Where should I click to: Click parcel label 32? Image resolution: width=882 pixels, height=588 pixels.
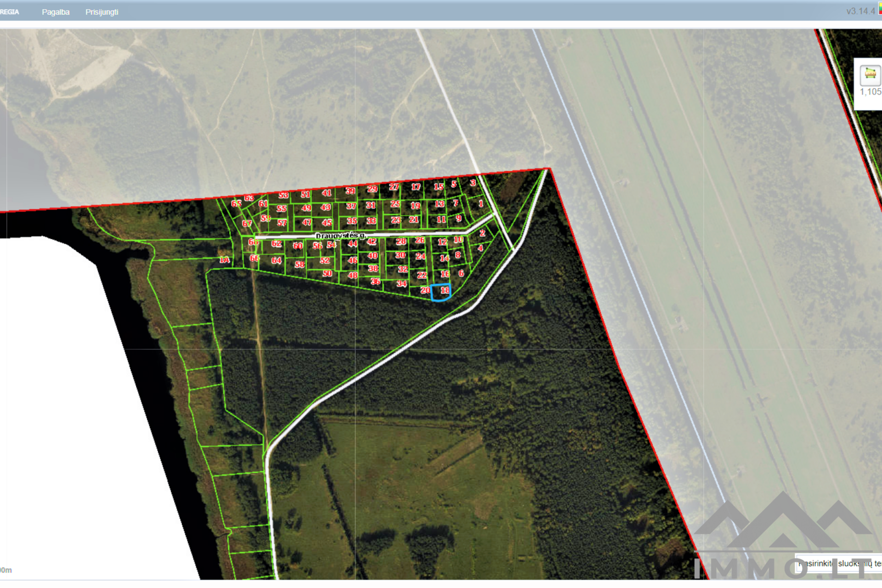pos(403,269)
